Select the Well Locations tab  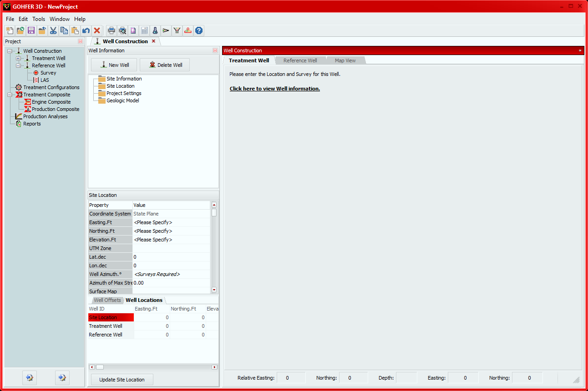click(x=144, y=300)
